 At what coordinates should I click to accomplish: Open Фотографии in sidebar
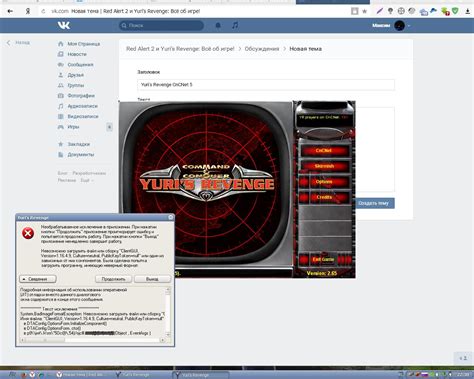click(81, 96)
